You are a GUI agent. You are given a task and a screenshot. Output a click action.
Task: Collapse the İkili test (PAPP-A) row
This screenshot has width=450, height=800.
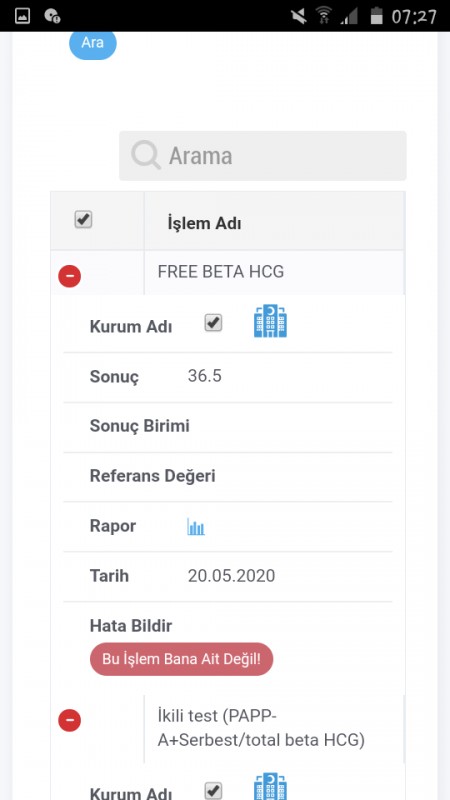[69, 720]
